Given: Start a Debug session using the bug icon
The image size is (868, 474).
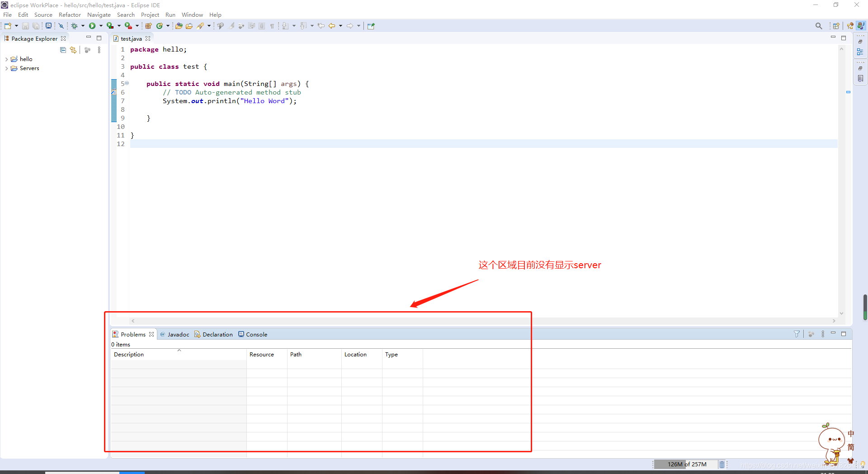Looking at the screenshot, I should [75, 26].
